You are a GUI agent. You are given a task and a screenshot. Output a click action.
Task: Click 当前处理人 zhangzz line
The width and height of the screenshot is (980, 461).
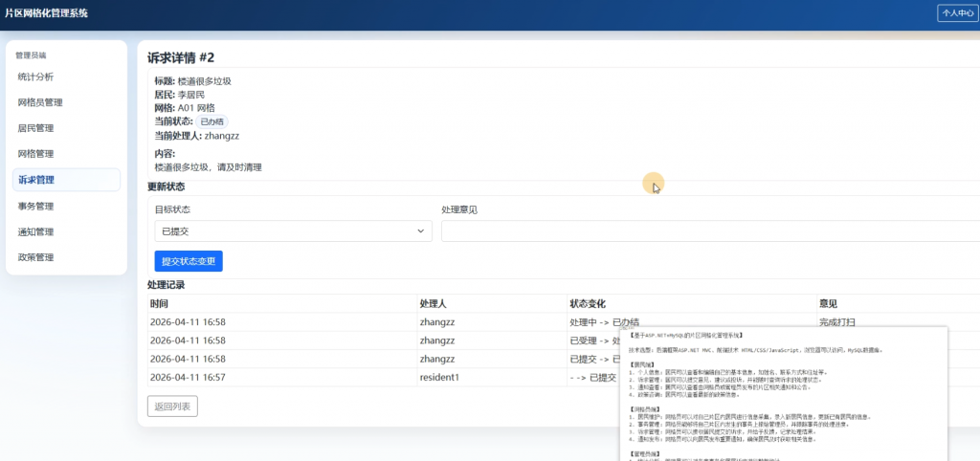pos(197,136)
